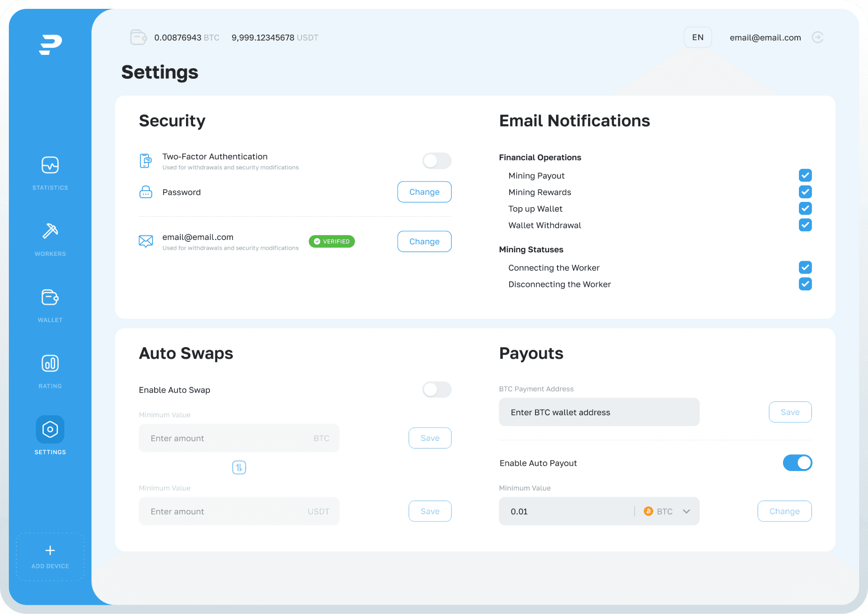Click the app logo in sidebar
This screenshot has width=868, height=614.
pyautogui.click(x=50, y=44)
